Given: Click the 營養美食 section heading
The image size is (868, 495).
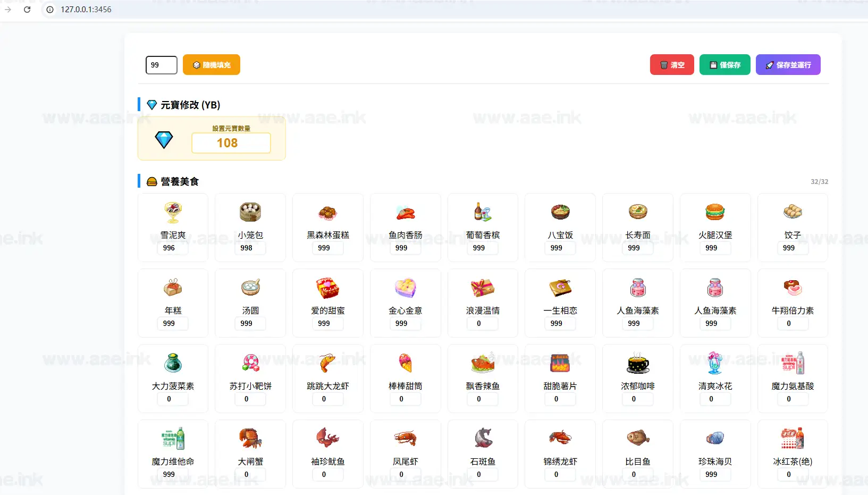Looking at the screenshot, I should [x=180, y=181].
